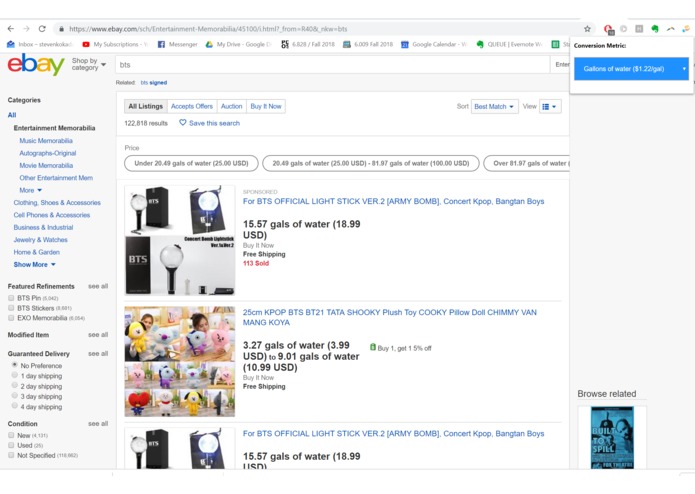Click the related search bts signed

[154, 82]
